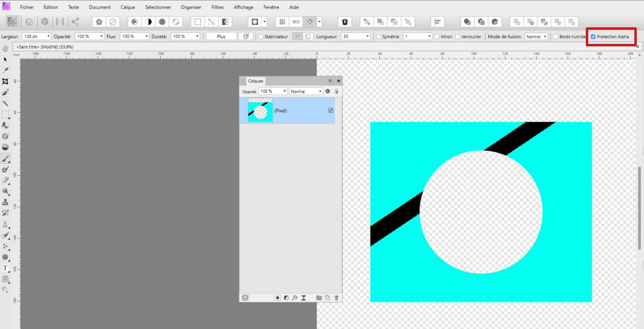This screenshot has width=644, height=329.
Task: Open the Mode de fusion Normal dropdown
Action: (536, 37)
